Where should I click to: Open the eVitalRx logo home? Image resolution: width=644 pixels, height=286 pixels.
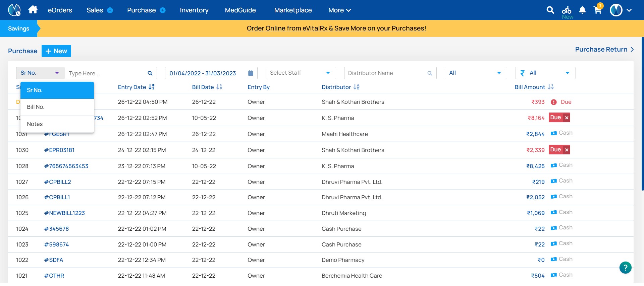(14, 10)
